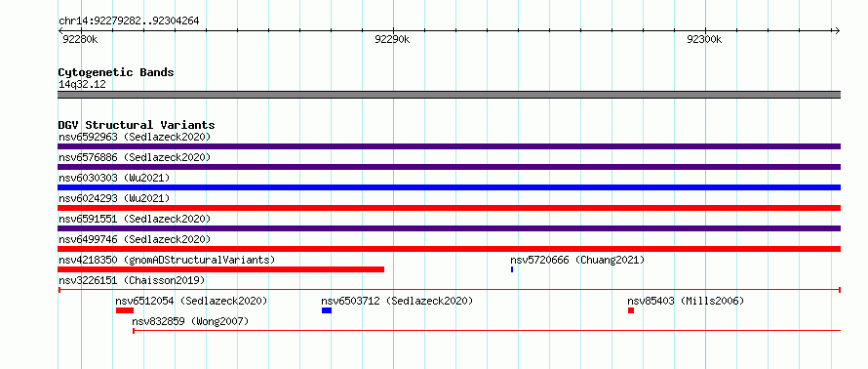Select the purple nsv6591551 variant bar
This screenshot has width=868, height=369.
(449, 228)
